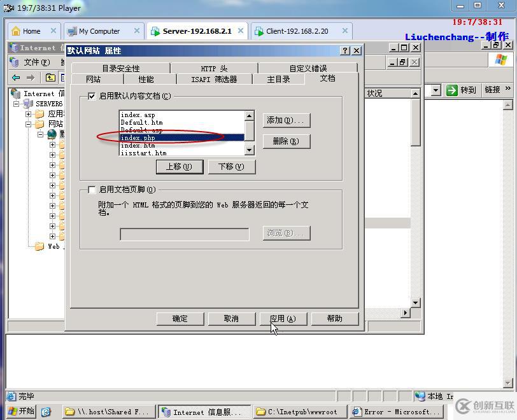The width and height of the screenshot is (517, 420).
Task: Click the dialog help question mark button
Action: [345, 50]
